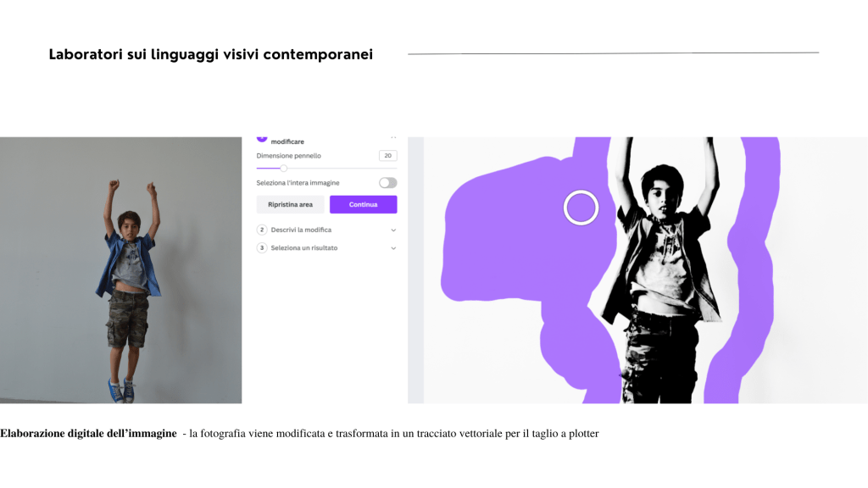This screenshot has height=488, width=868.
Task: Expand Seleziona un risultato with its chevron
Action: coord(393,248)
